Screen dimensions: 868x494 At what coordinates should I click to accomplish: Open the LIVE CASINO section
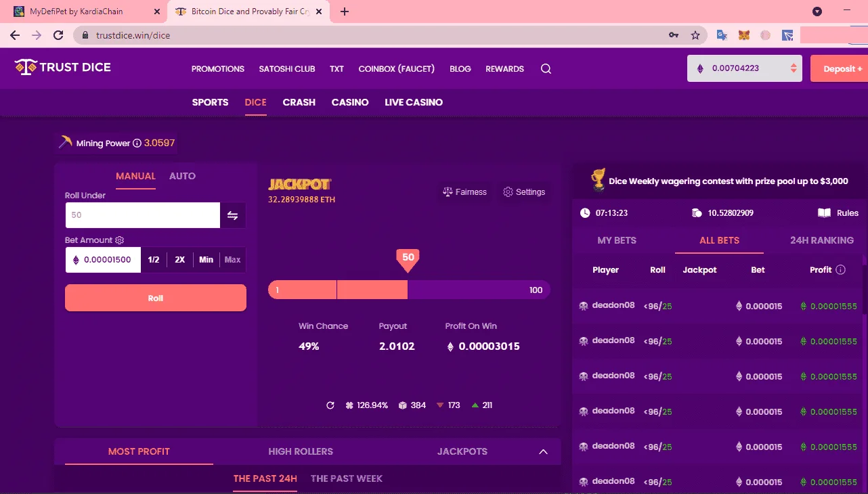pyautogui.click(x=414, y=102)
